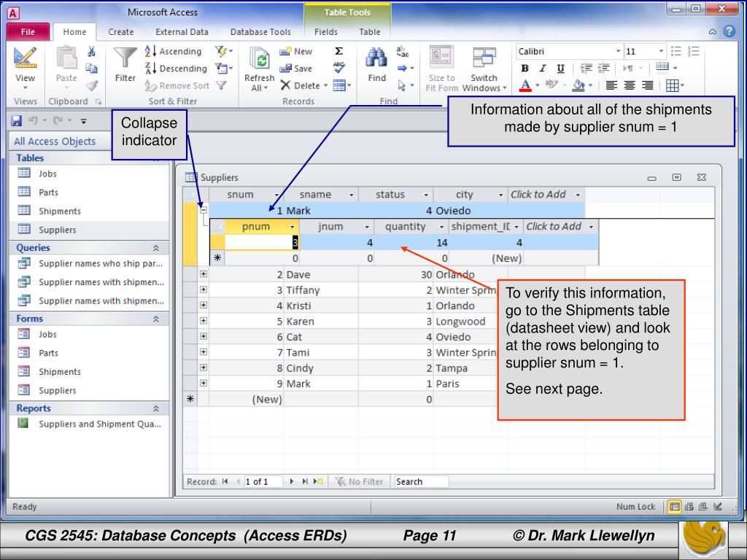Switch to Datasheet View in status bar
747x560 pixels.
[x=675, y=507]
